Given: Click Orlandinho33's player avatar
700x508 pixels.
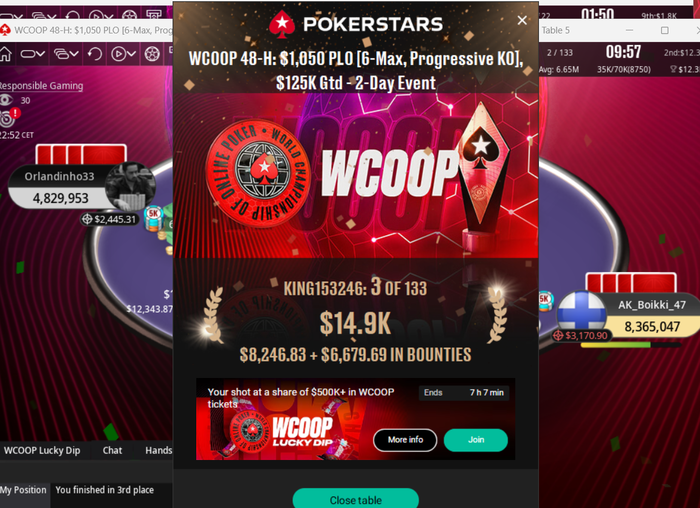Looking at the screenshot, I should coord(130,185).
